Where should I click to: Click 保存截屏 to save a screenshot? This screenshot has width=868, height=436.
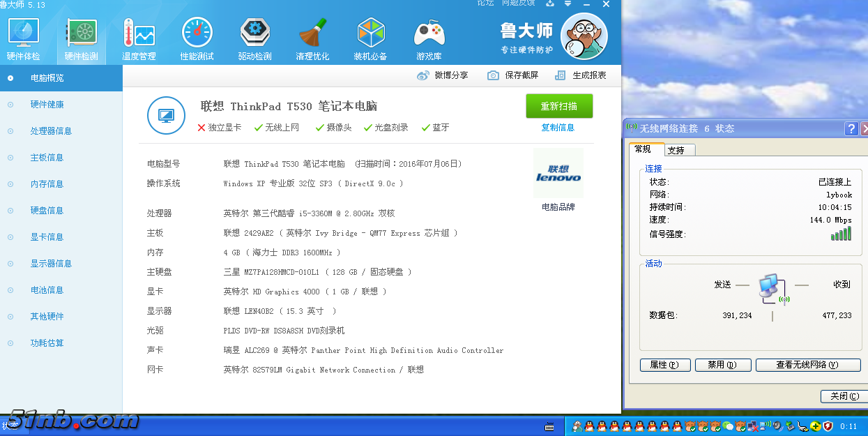[513, 75]
